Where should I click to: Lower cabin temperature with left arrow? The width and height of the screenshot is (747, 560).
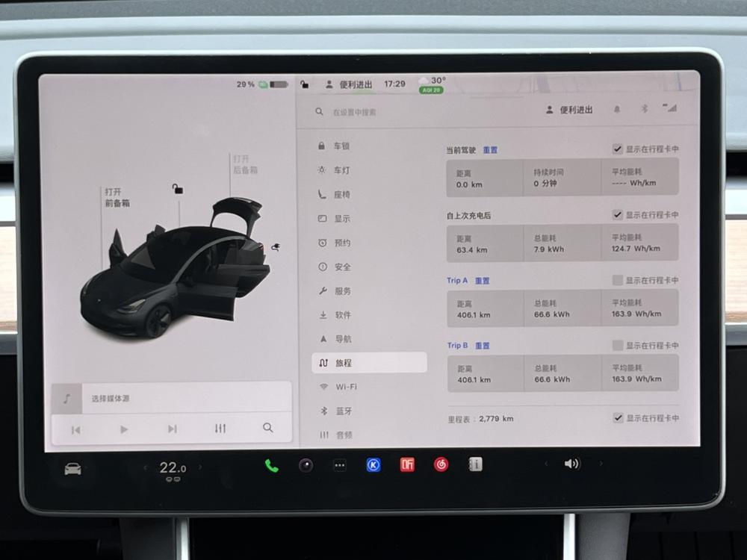click(146, 467)
